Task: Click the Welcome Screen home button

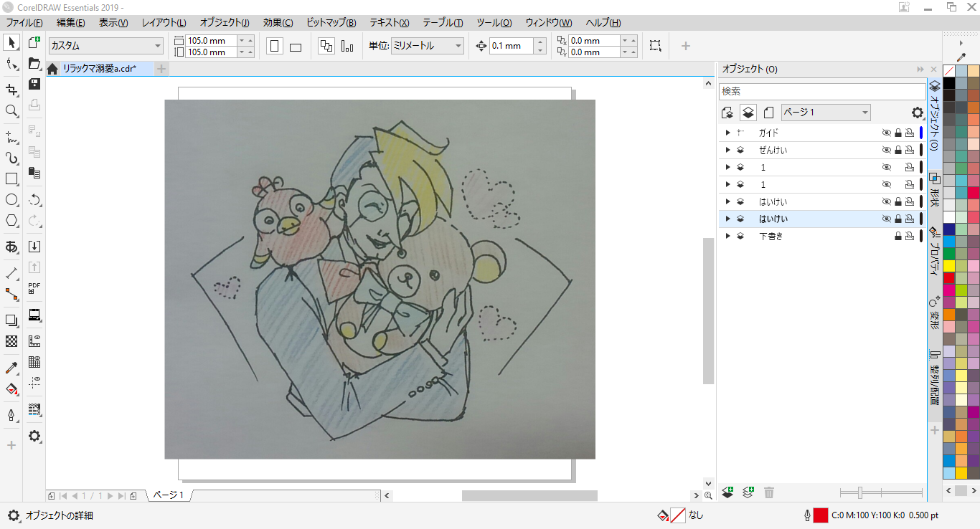Action: (x=52, y=69)
